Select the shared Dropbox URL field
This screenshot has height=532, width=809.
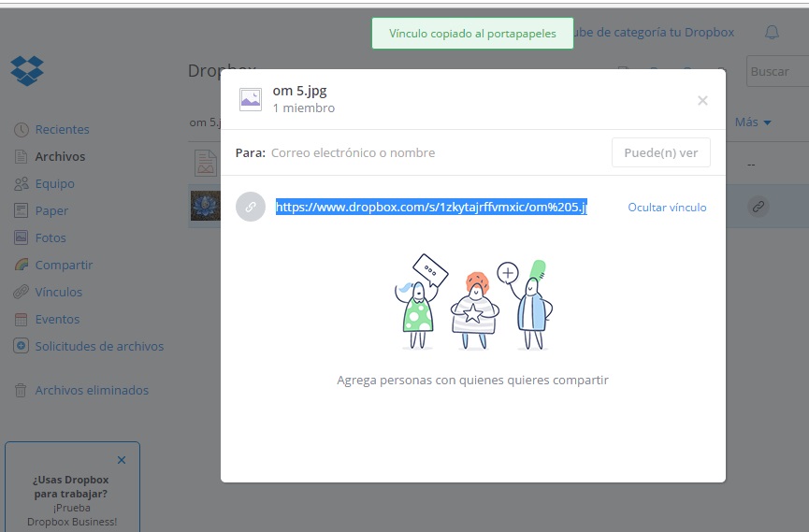pos(431,207)
